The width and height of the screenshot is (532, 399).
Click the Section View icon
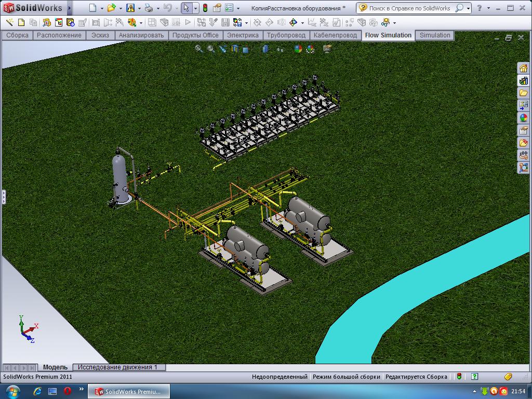[x=234, y=49]
